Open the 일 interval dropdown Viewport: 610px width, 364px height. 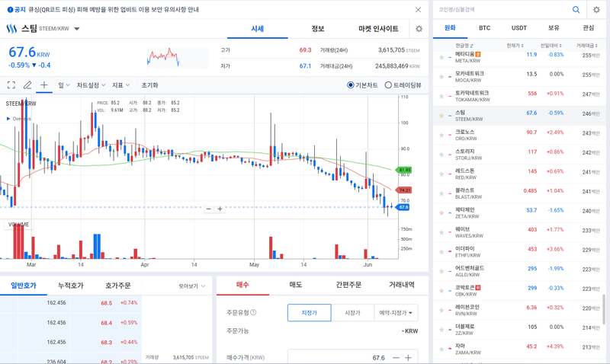(64, 85)
